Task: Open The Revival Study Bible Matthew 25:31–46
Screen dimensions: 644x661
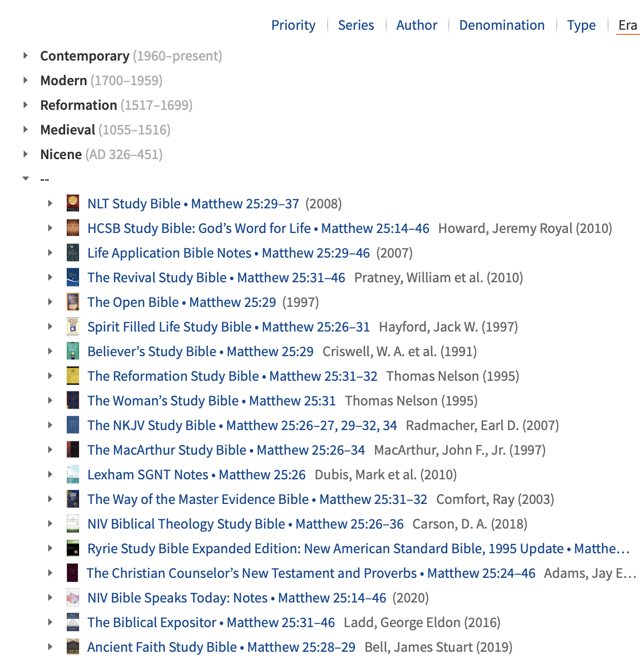Action: click(x=216, y=278)
